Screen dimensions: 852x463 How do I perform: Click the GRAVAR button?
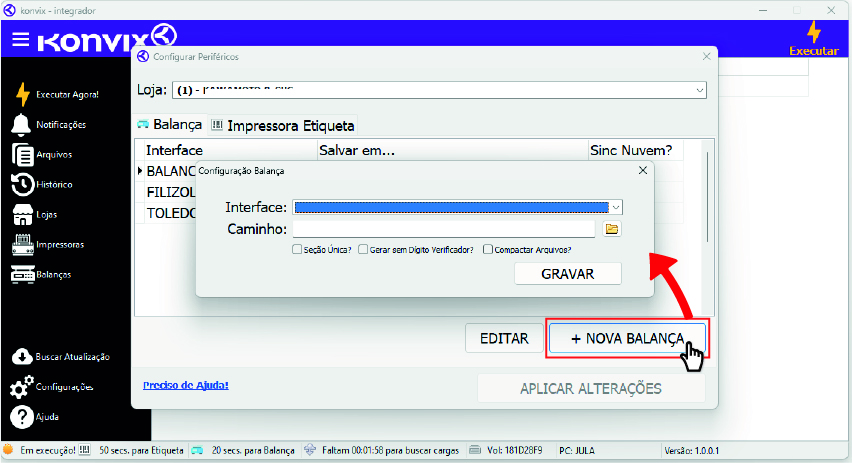pos(568,274)
